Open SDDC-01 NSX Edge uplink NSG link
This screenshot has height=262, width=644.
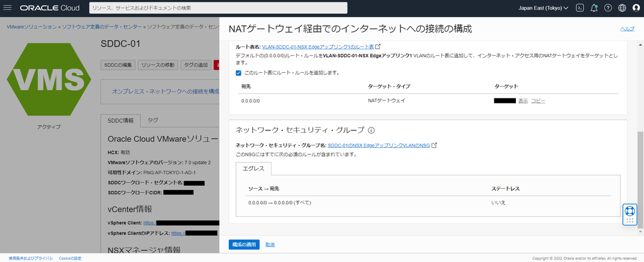(x=379, y=145)
